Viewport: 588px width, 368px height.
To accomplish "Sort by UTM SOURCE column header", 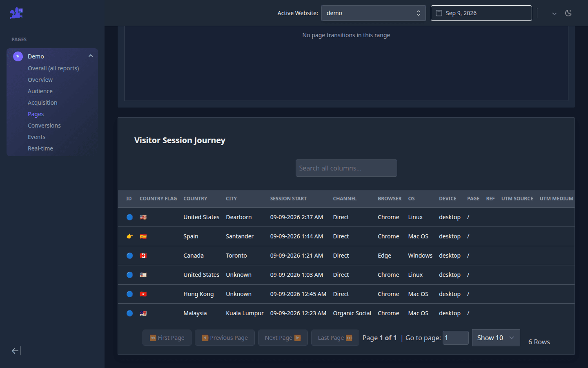I will (x=517, y=199).
